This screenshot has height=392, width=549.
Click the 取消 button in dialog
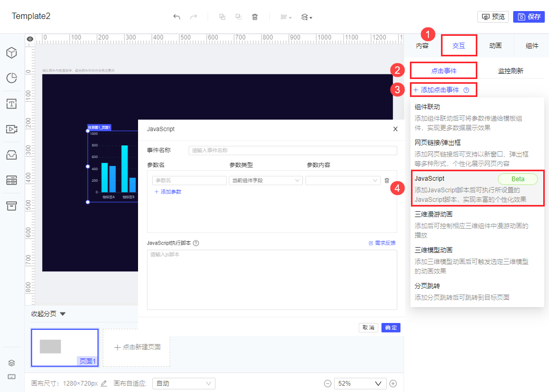(x=368, y=328)
